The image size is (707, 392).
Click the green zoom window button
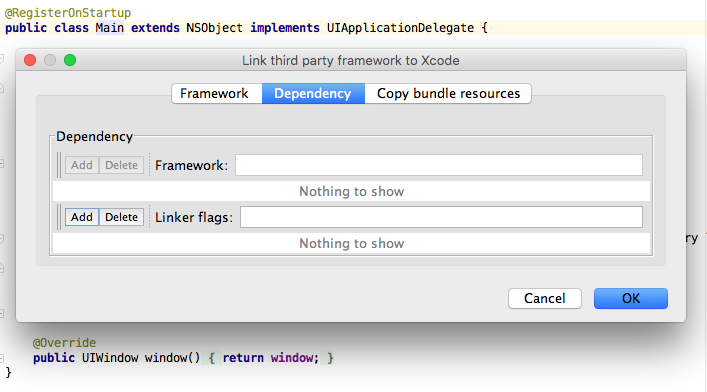pyautogui.click(x=70, y=60)
